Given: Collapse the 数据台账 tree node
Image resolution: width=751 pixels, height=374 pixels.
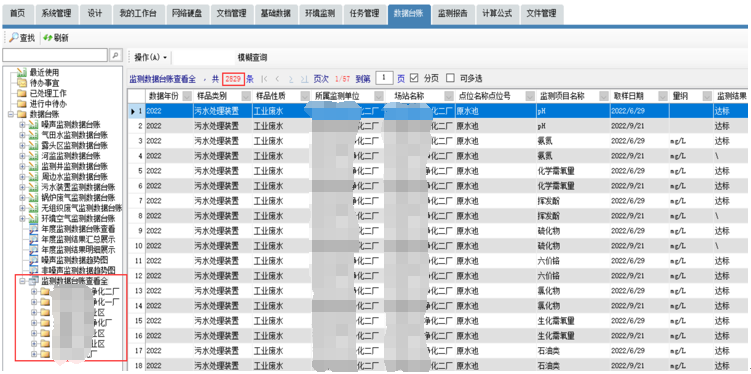Looking at the screenshot, I should pos(11,114).
